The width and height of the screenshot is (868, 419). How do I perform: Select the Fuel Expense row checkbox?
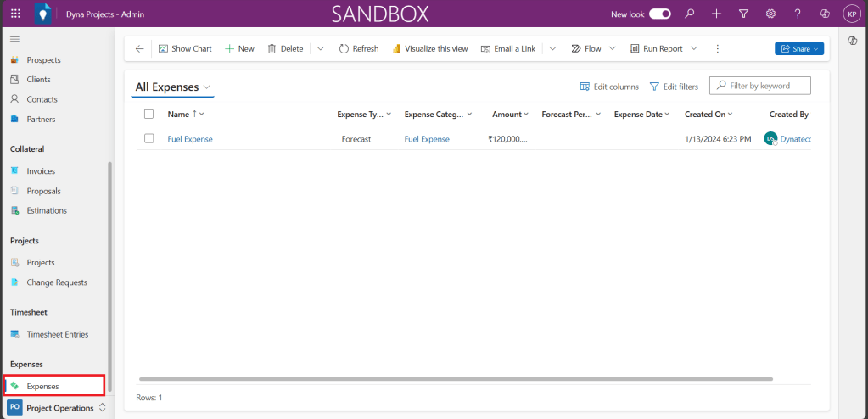click(x=149, y=139)
